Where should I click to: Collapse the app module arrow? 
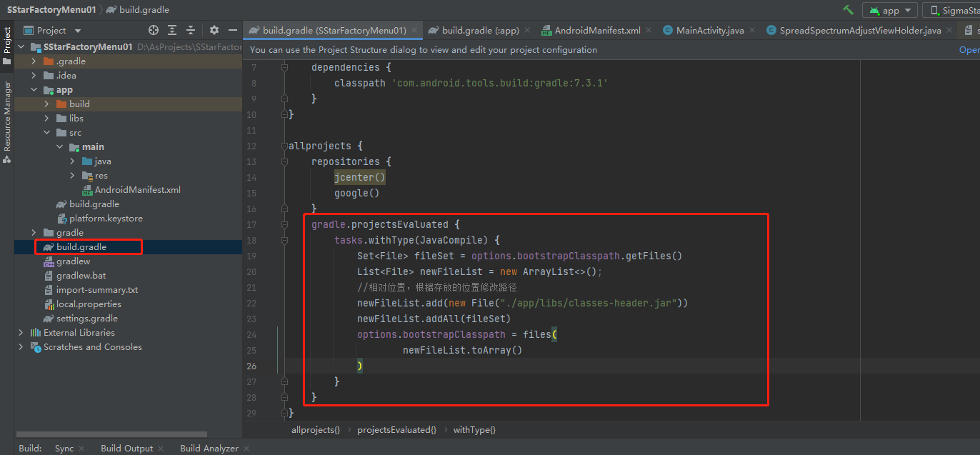click(34, 90)
